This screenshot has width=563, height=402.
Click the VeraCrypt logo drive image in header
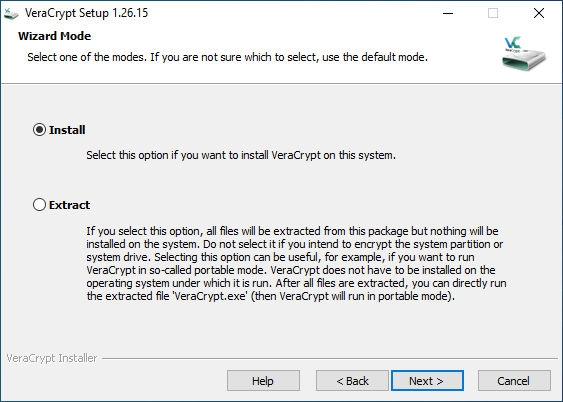tap(524, 53)
